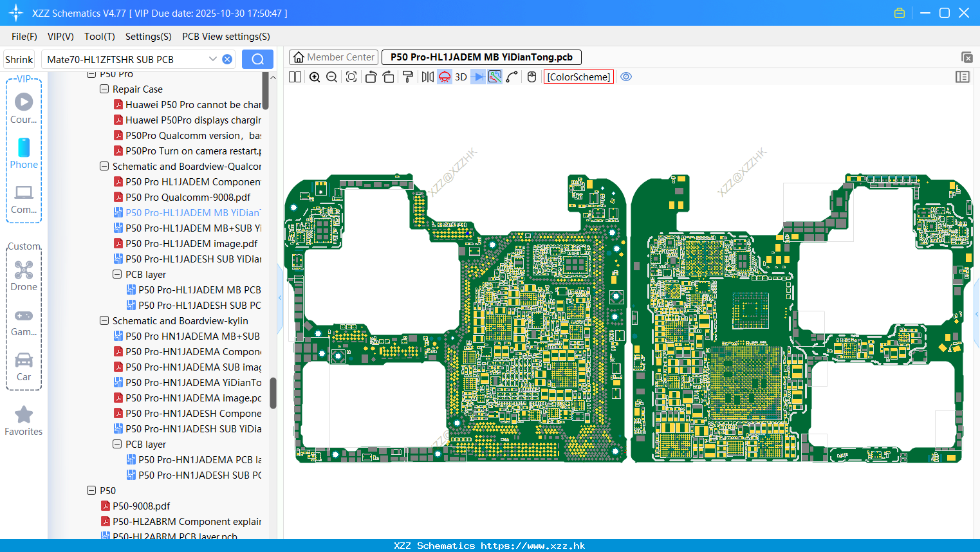
Task: Select the Drone category icon
Action: pyautogui.click(x=24, y=276)
